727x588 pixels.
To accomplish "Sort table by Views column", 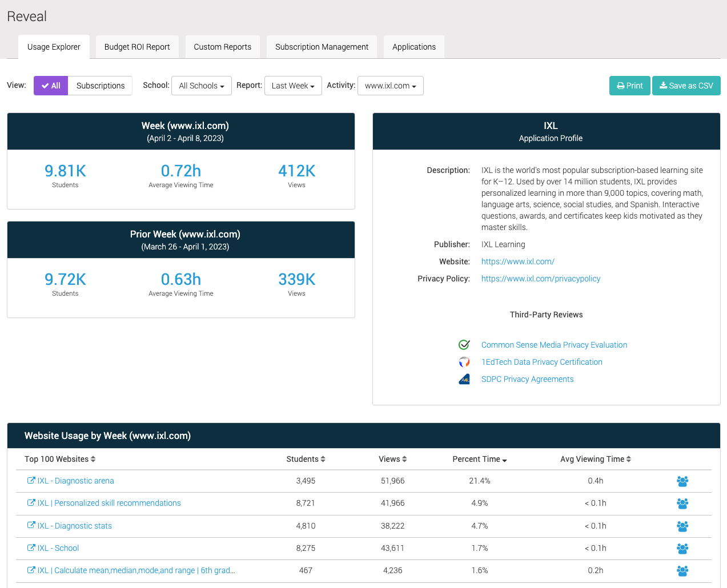I will [x=392, y=459].
